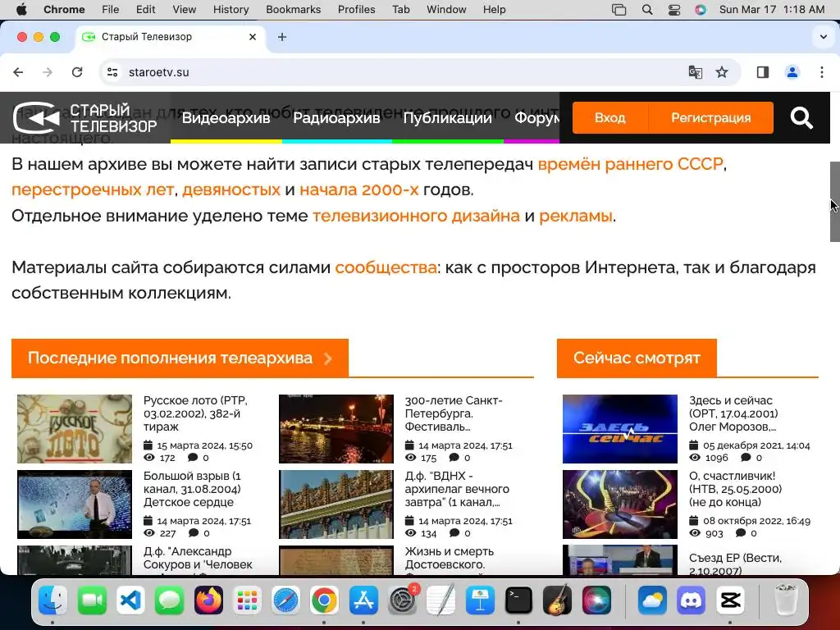This screenshot has width=840, height=630.
Task: Follow the начала 2000-х link
Action: (x=359, y=189)
